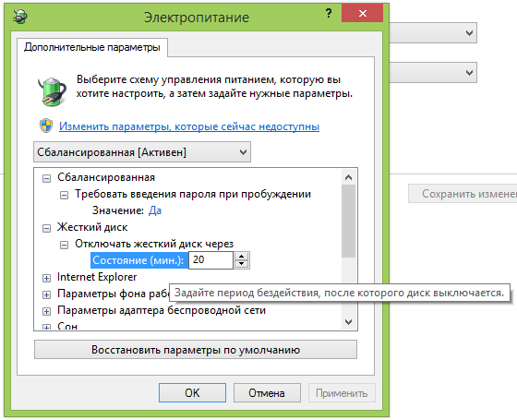This screenshot has width=517, height=420.
Task: Collapse the Жесткий диск node
Action: point(46,229)
